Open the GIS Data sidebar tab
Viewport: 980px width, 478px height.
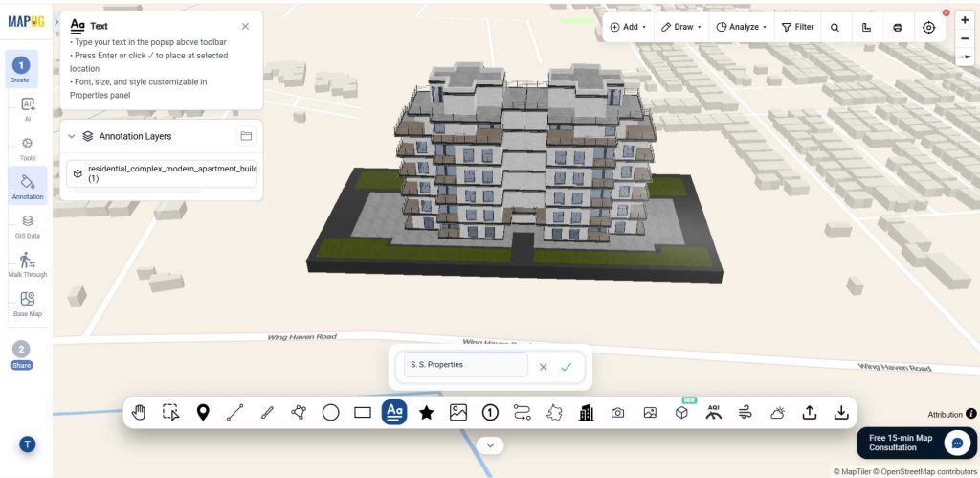[x=28, y=226]
